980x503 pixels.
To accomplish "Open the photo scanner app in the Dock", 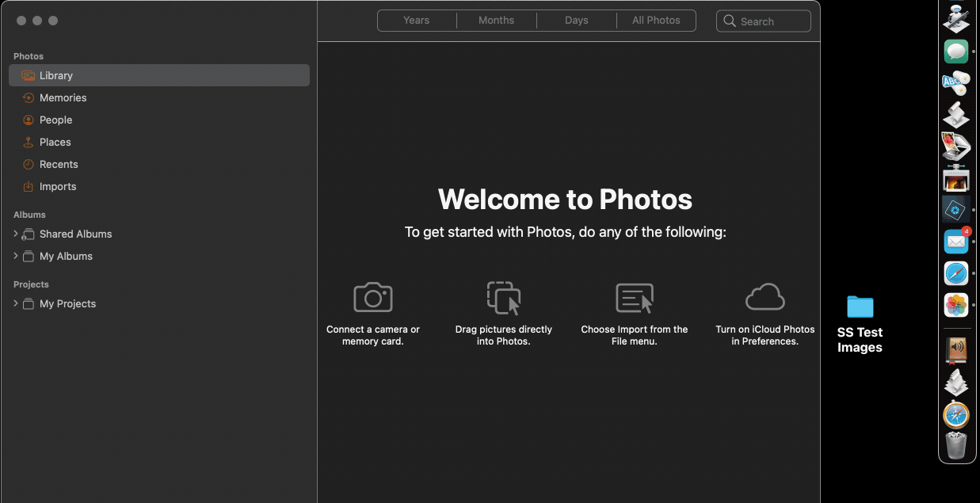I will (956, 146).
